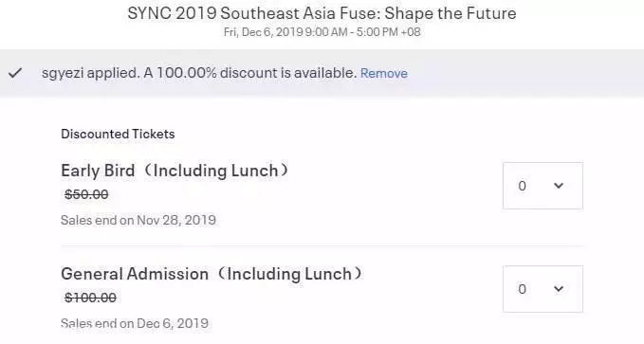Click the Sales end on Dec 6, 2019 note
644x344 pixels.
coord(135,323)
